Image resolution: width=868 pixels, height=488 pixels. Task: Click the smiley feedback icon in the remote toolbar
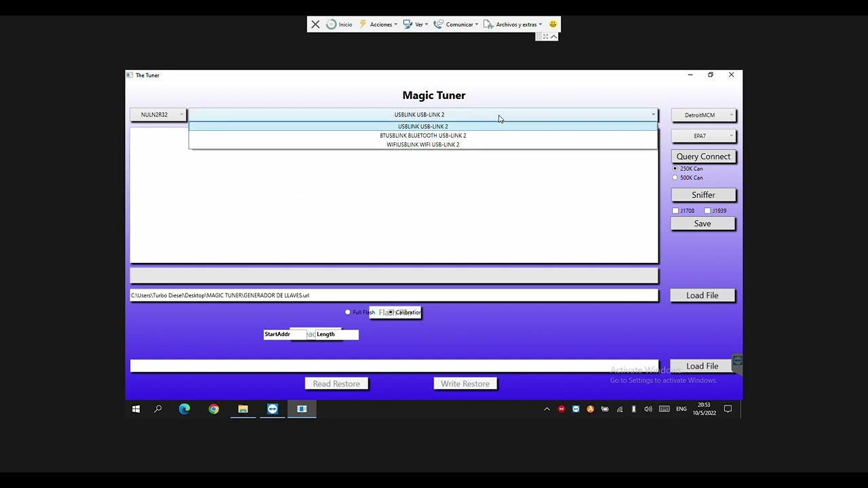[553, 24]
